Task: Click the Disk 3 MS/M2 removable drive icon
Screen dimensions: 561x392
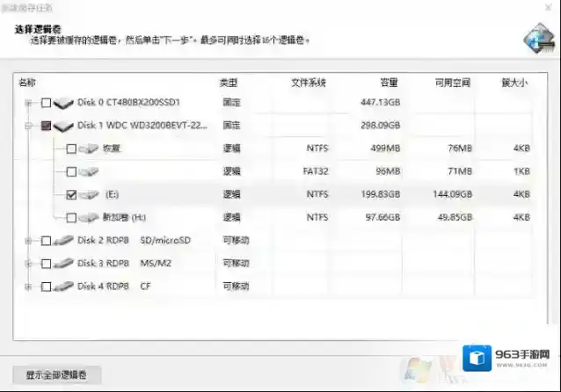Action: pos(63,263)
